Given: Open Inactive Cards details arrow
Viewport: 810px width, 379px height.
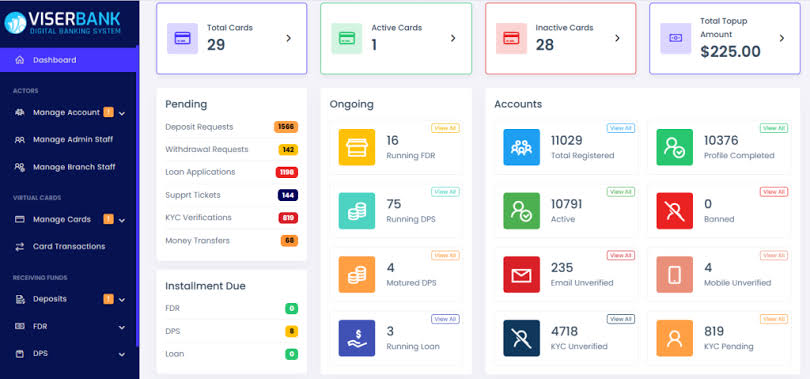Looking at the screenshot, I should tap(617, 38).
